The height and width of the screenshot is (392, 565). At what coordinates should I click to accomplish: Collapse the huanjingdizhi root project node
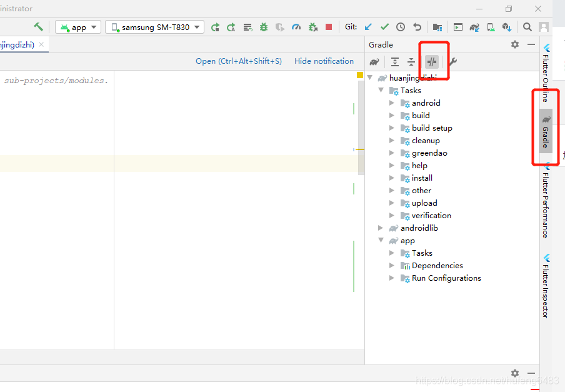370,78
